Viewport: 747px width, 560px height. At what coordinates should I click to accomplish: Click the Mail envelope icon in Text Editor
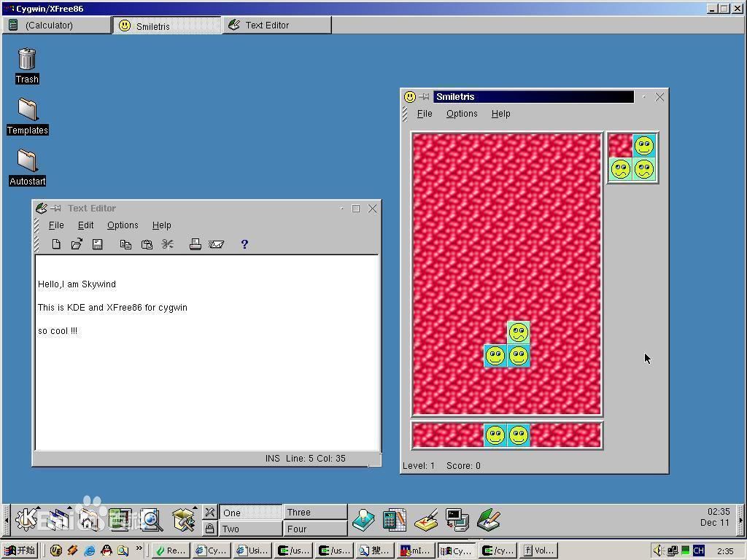(216, 244)
